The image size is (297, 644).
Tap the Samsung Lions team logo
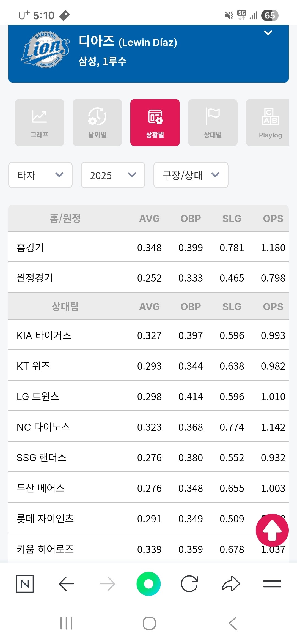coord(46,50)
